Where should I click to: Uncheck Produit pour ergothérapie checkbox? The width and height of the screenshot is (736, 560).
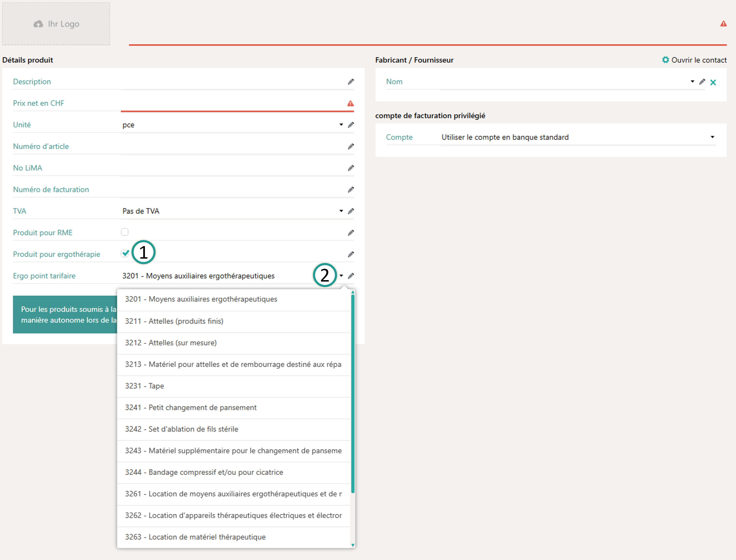[125, 254]
